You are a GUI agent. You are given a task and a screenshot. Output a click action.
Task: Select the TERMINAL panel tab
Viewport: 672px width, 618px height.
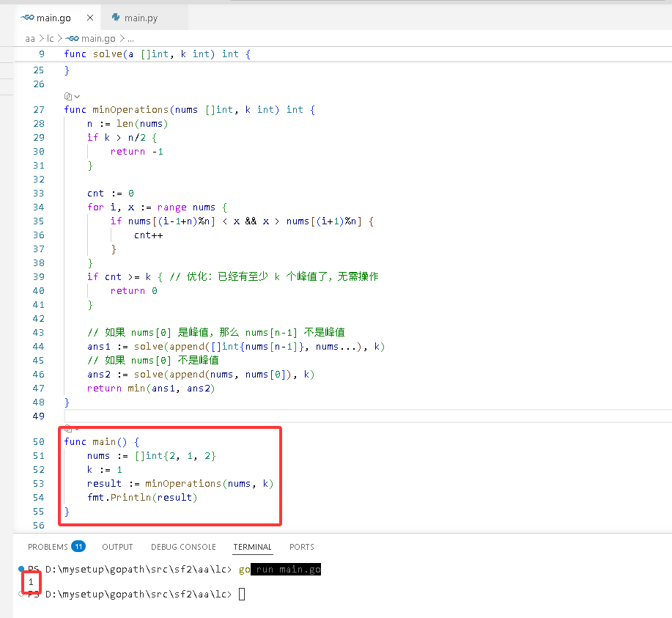coord(252,547)
